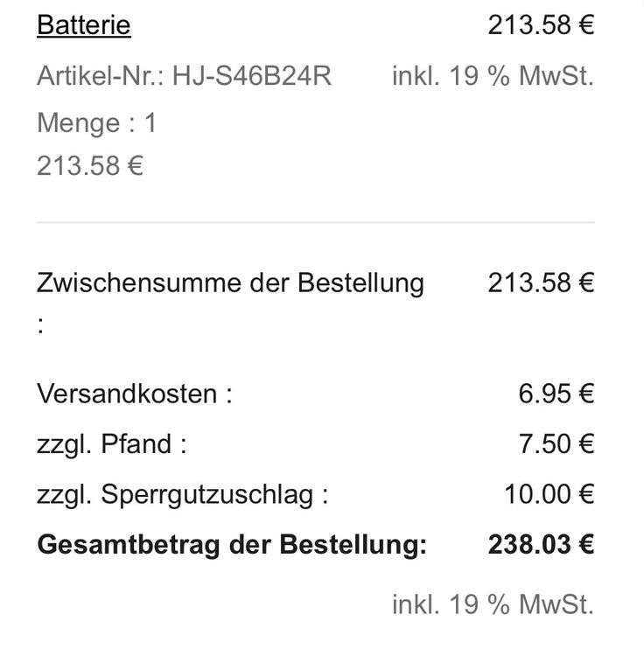Click the lone colon below Zwischensumme
Image resolution: width=644 pixels, height=656 pixels.
(x=40, y=325)
